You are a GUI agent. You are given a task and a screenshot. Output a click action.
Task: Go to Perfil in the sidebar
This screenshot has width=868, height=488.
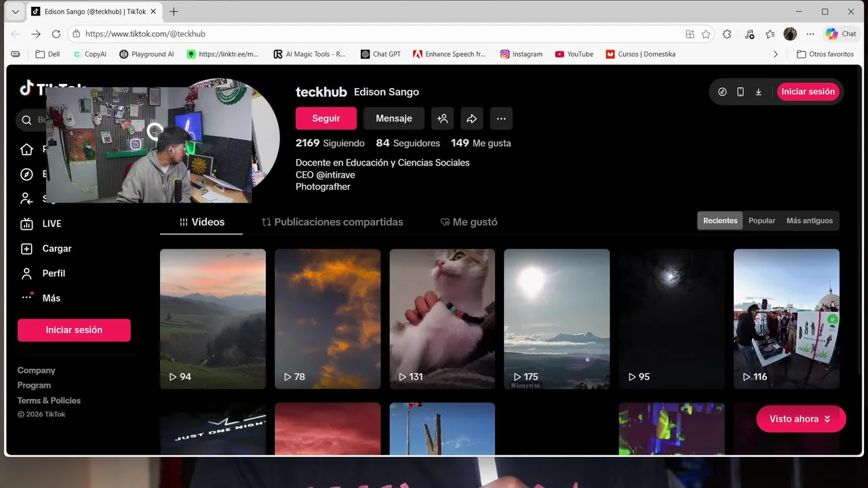coord(45,273)
